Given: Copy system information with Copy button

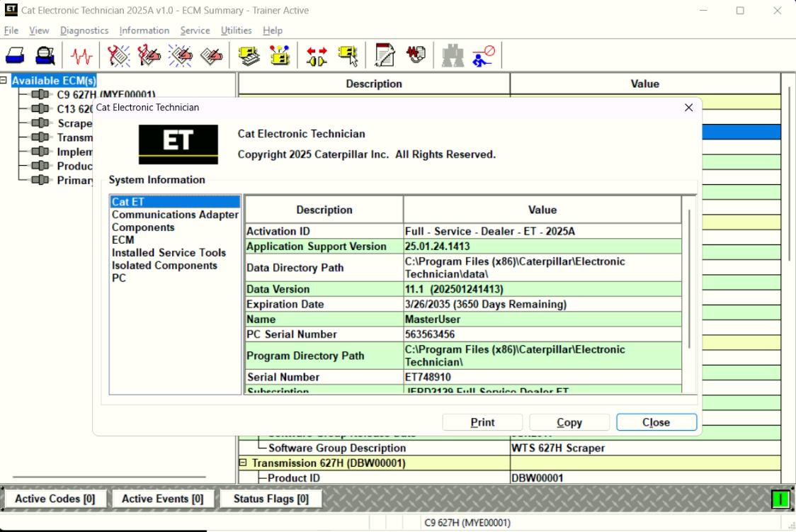Looking at the screenshot, I should (569, 422).
